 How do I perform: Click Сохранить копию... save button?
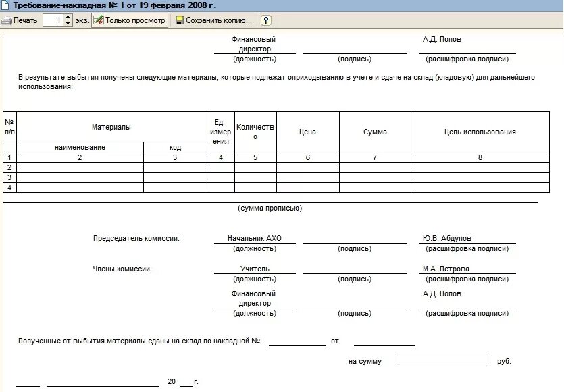tap(213, 20)
